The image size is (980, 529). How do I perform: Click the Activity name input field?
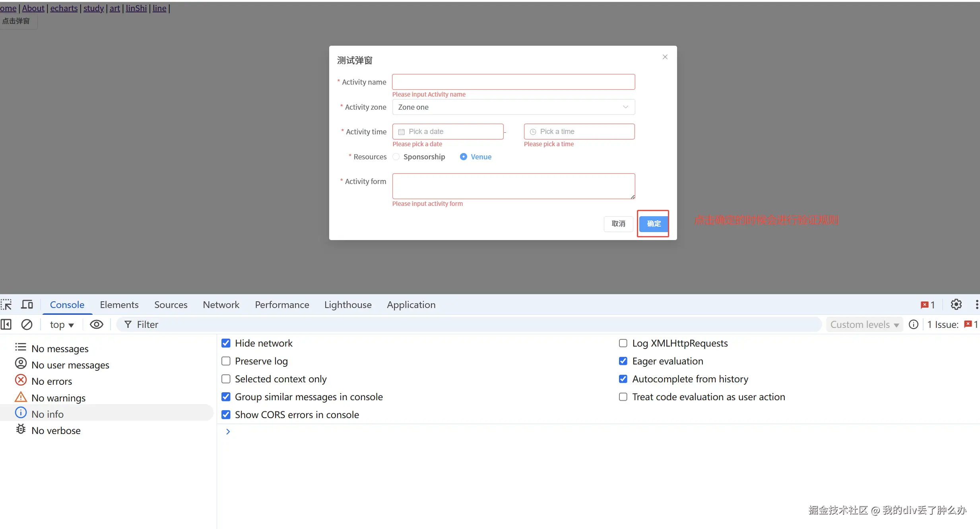pyautogui.click(x=513, y=82)
